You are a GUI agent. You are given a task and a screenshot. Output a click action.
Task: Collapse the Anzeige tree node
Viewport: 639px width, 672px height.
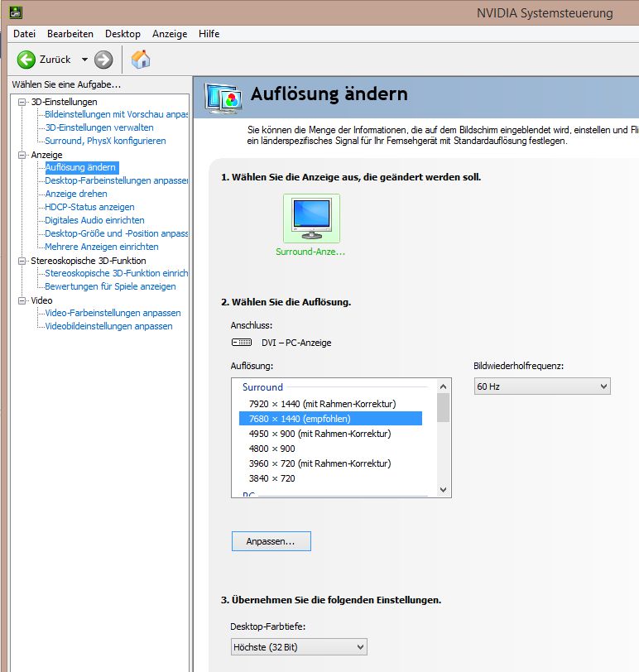point(22,155)
